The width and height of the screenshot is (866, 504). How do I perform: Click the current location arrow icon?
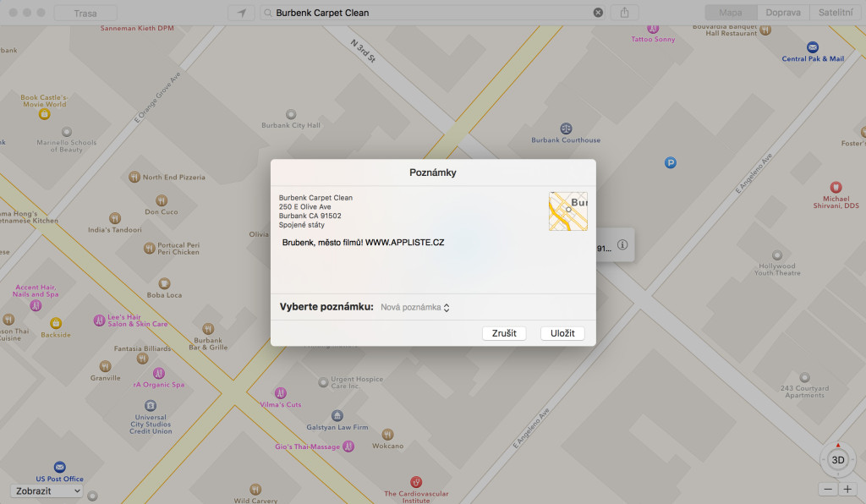[242, 13]
